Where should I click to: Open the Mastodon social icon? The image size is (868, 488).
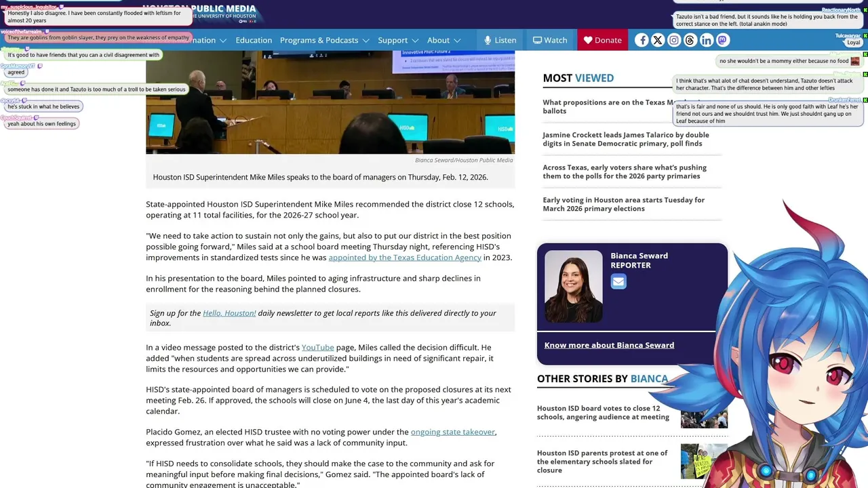tap(723, 40)
